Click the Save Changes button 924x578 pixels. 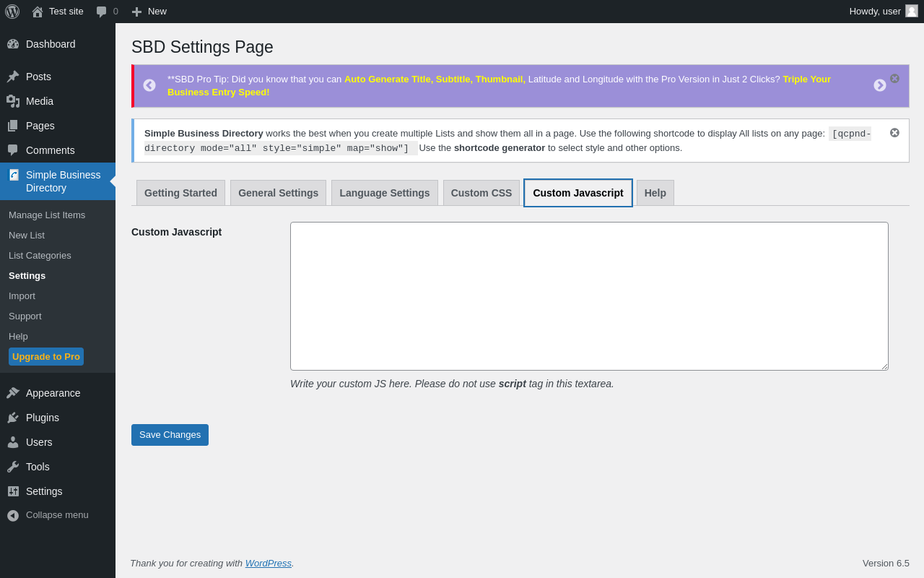(170, 435)
